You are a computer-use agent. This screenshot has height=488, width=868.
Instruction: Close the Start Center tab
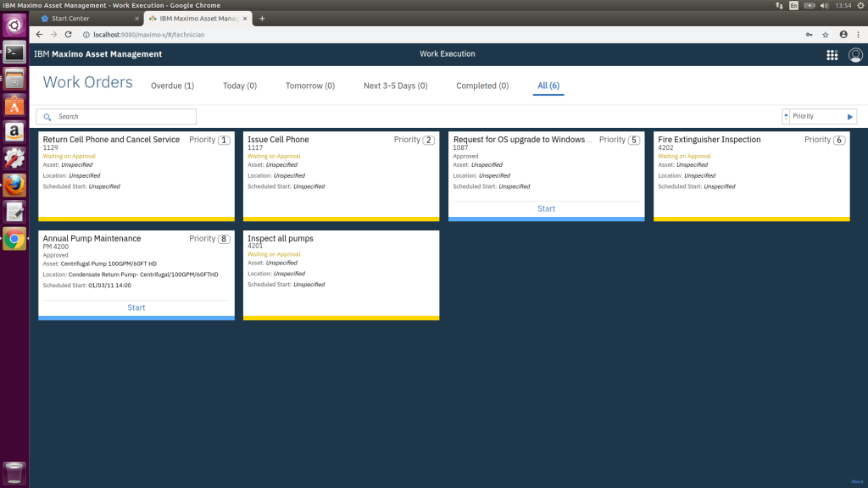pos(136,19)
